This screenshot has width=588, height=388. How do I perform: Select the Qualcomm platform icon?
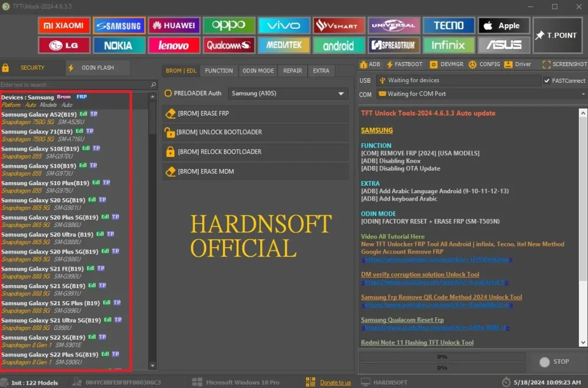click(229, 45)
